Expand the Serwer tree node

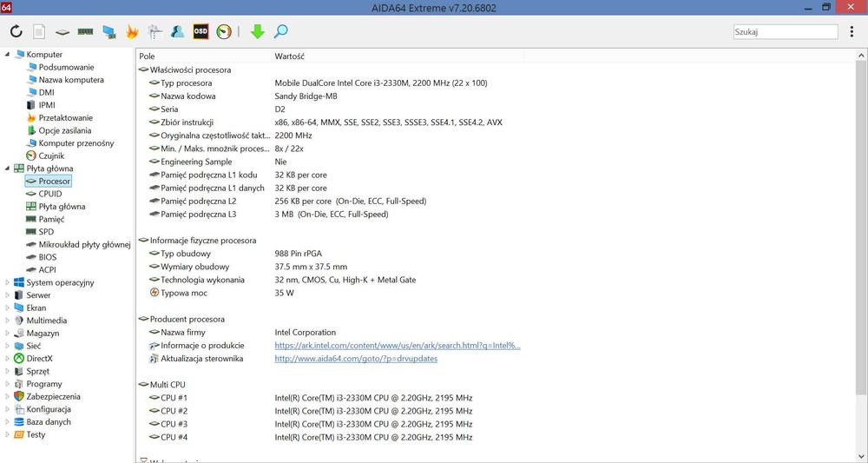point(7,295)
